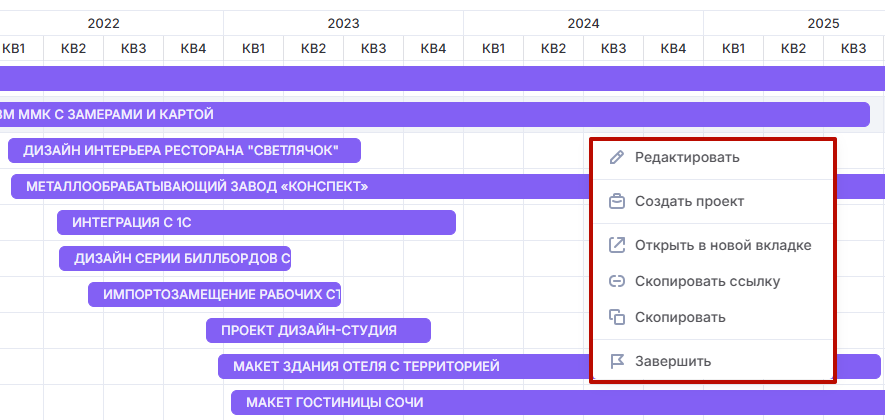
Task: Open Металлообрабатывающий завод «Конспект» bar
Action: pos(300,186)
